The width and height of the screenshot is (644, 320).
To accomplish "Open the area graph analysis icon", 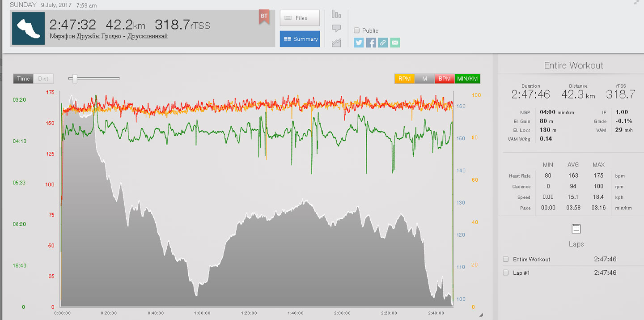I will [336, 43].
